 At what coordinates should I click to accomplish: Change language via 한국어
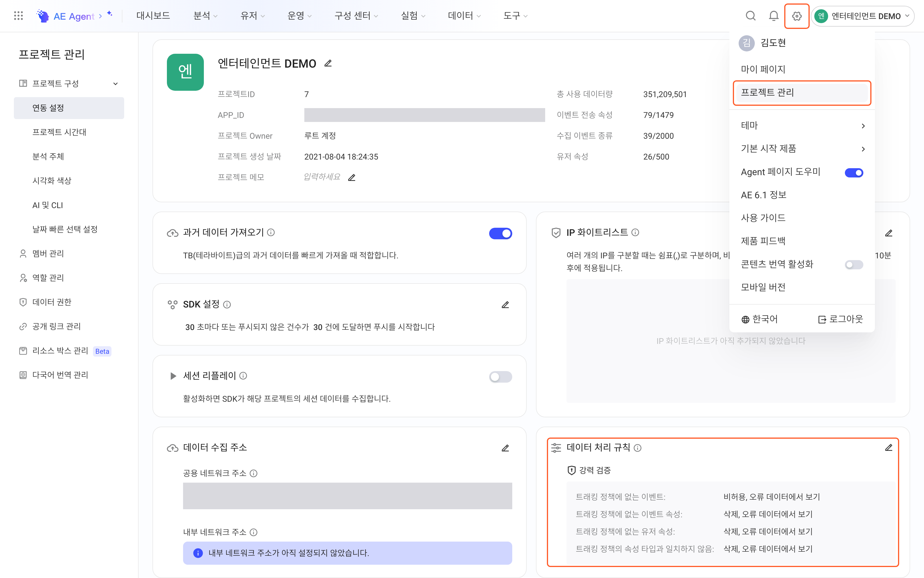click(759, 319)
